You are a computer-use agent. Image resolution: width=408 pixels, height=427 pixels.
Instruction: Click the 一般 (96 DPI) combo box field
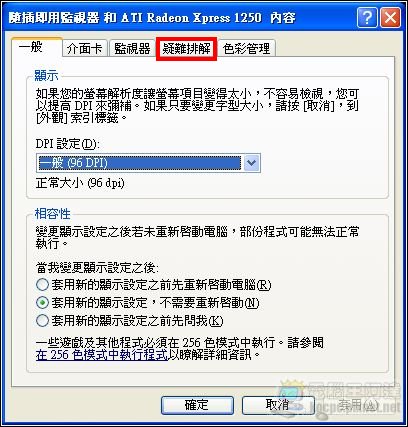(148, 163)
